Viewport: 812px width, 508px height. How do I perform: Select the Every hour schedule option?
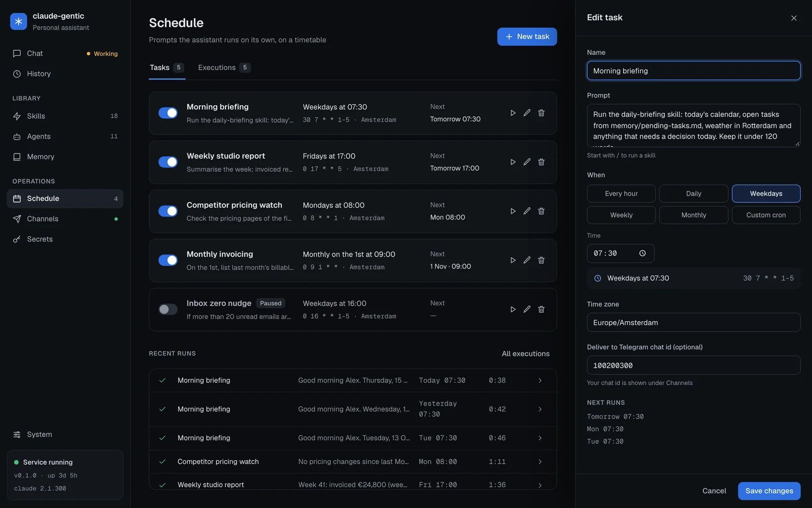[x=621, y=194]
